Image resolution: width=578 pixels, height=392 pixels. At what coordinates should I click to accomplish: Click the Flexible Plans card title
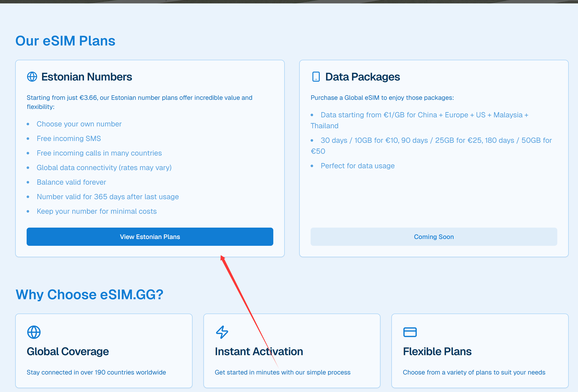click(x=437, y=352)
